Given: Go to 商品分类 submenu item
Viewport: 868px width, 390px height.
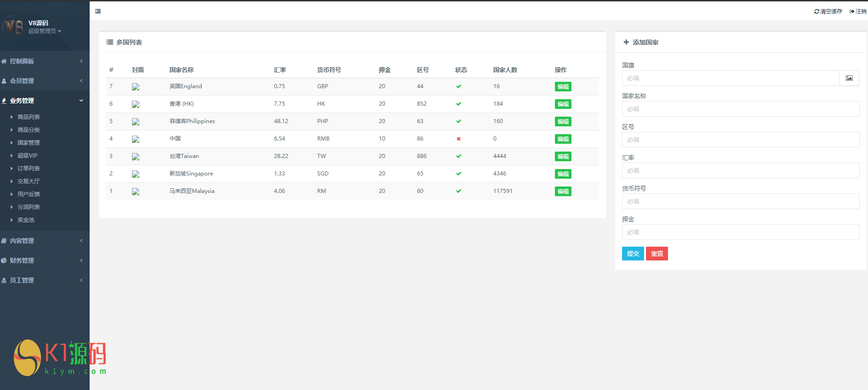Looking at the screenshot, I should point(29,130).
